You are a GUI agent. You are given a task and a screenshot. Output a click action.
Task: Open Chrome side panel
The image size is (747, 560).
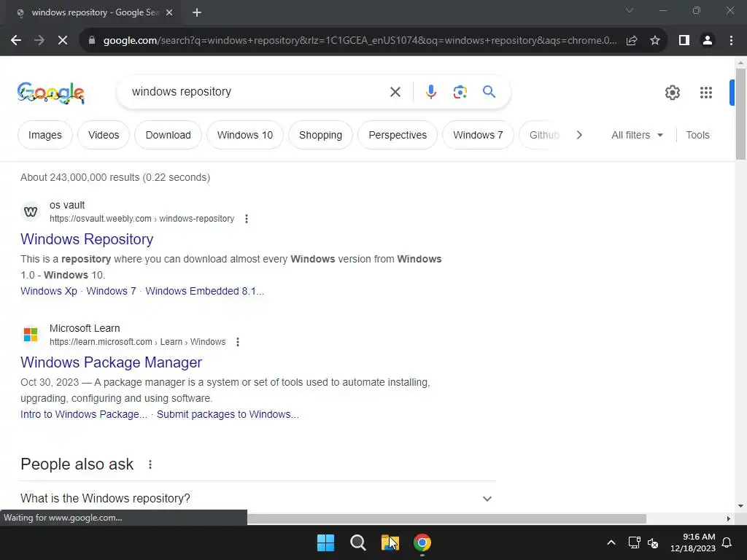pyautogui.click(x=684, y=41)
